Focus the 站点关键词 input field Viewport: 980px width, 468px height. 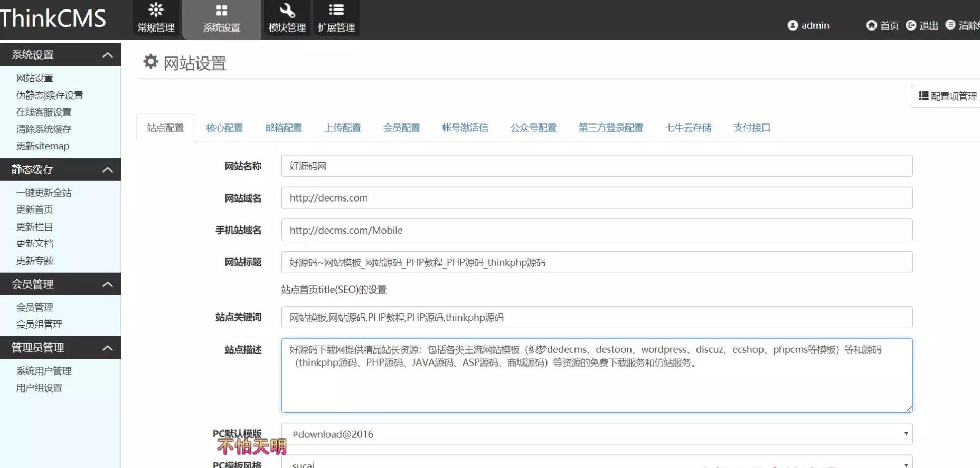click(597, 317)
